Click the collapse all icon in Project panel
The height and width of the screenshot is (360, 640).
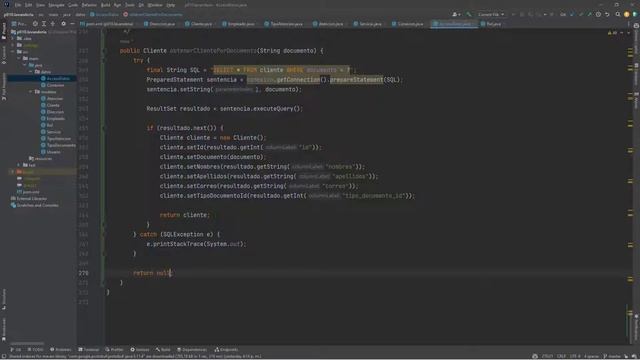click(53, 24)
